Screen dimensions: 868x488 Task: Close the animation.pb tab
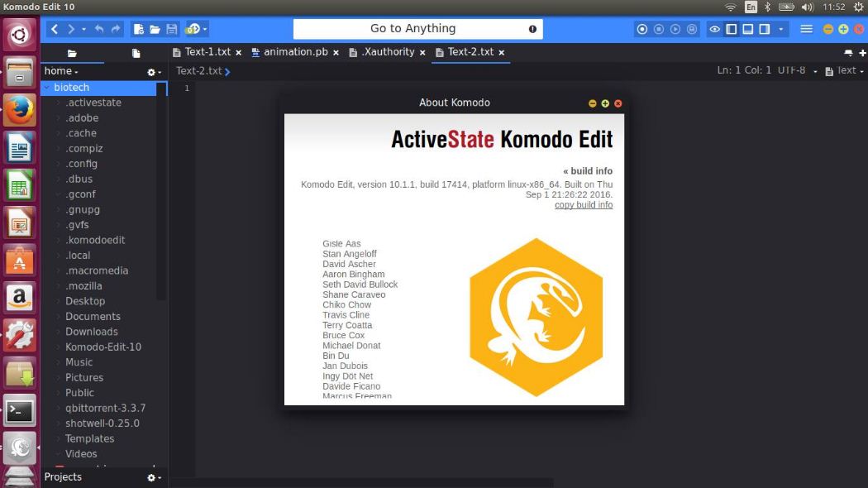click(x=336, y=53)
